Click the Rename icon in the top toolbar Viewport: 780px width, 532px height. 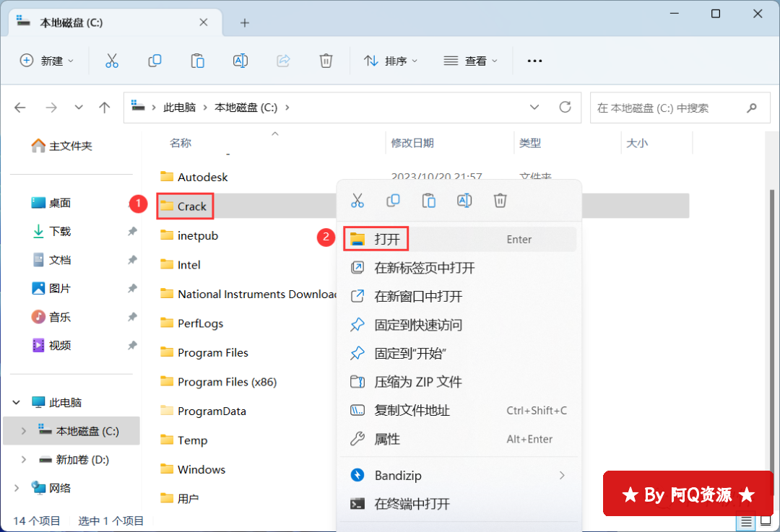[240, 61]
